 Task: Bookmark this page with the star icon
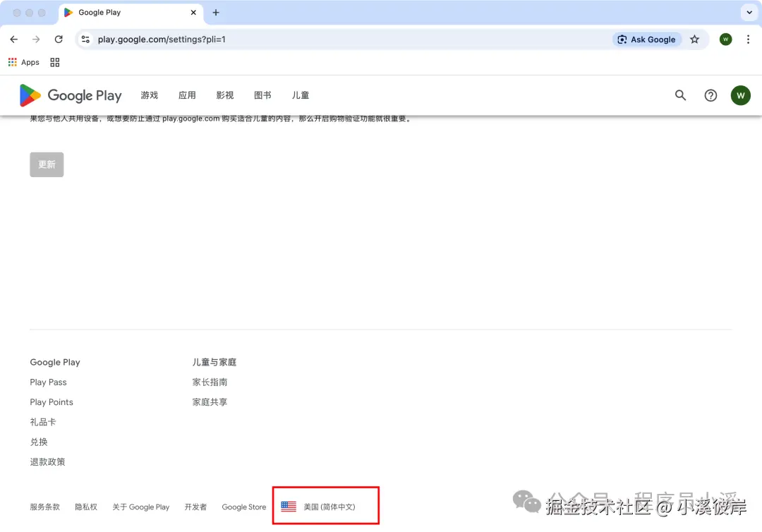click(694, 40)
